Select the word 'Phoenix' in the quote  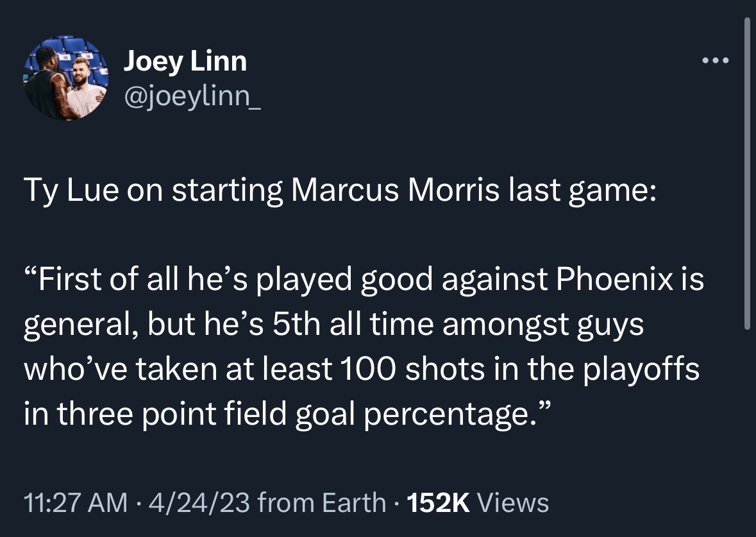pyautogui.click(x=615, y=279)
